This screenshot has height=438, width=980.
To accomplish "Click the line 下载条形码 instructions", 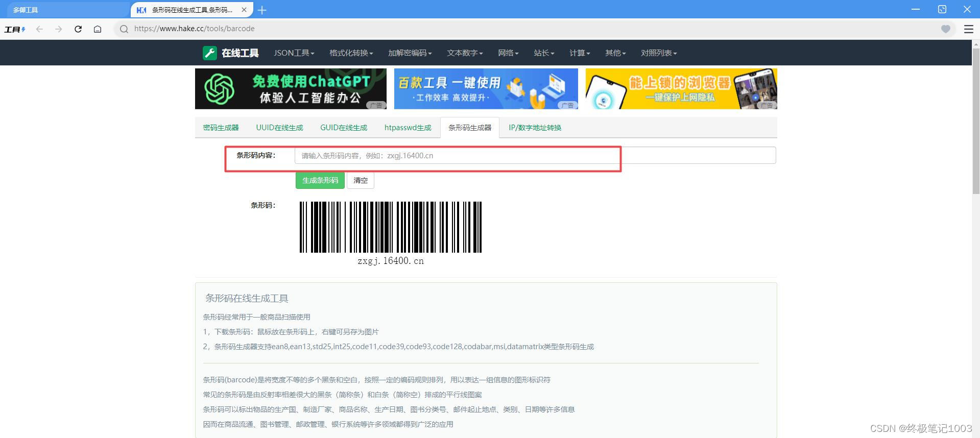I will pyautogui.click(x=291, y=332).
